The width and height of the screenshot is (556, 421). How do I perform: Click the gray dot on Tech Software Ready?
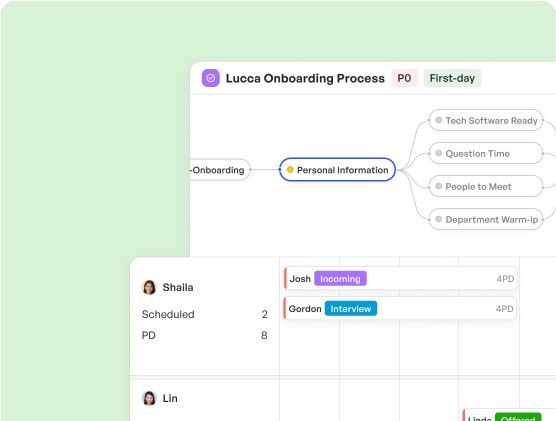tap(439, 120)
